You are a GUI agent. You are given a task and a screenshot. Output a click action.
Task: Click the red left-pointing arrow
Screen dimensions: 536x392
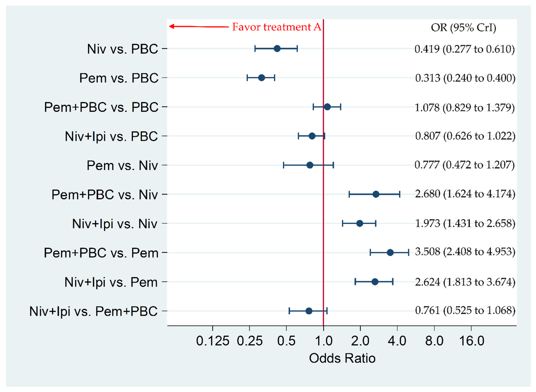(198, 26)
